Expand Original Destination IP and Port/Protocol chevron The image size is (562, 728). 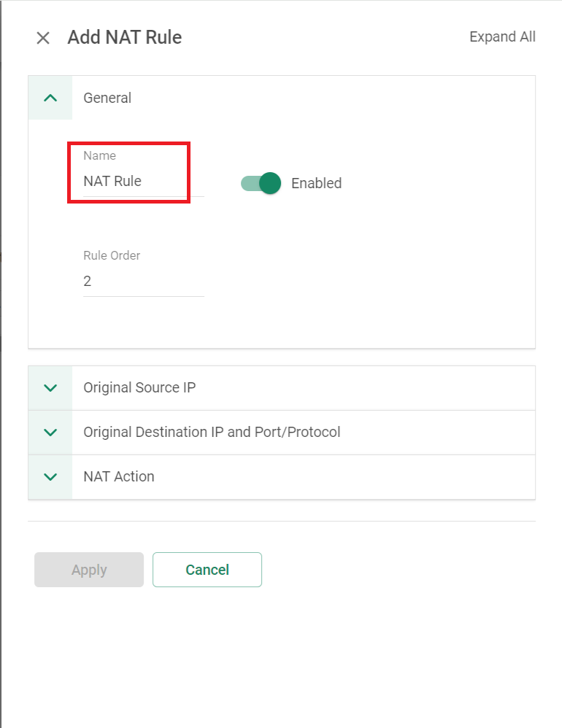[x=50, y=433]
